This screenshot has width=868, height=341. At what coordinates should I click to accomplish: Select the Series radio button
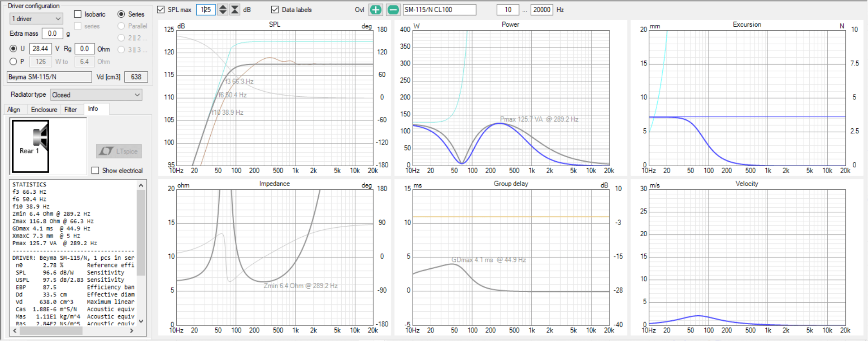point(121,14)
